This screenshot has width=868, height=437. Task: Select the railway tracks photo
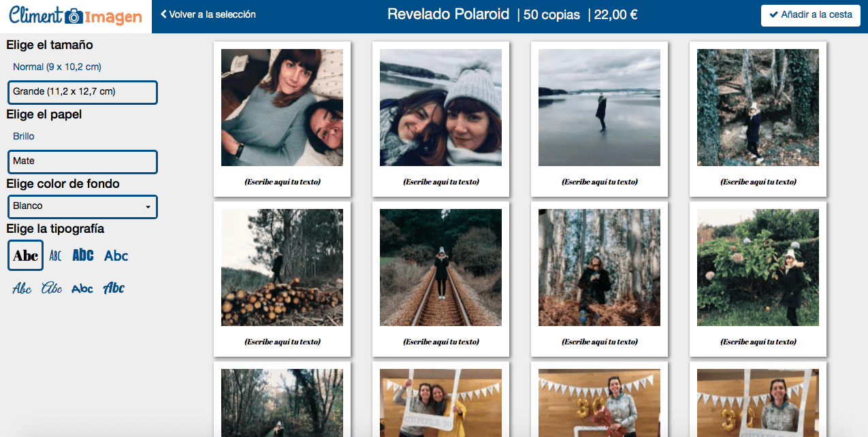point(440,268)
